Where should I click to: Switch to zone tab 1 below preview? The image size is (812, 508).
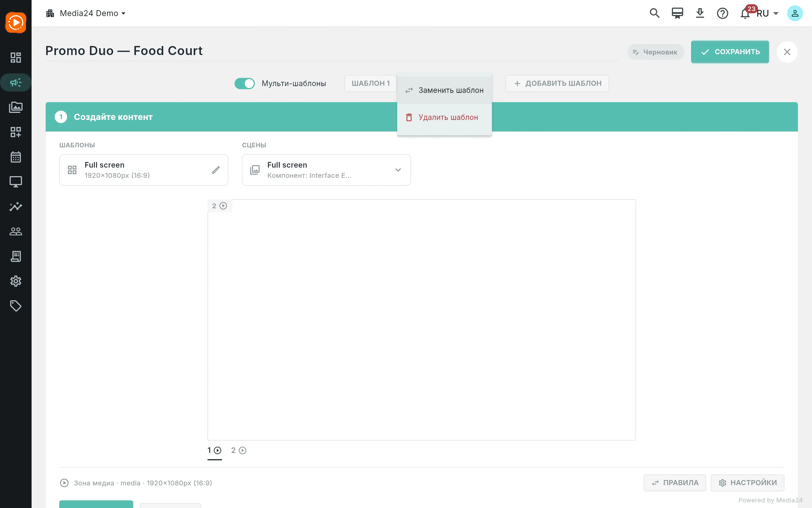coord(214,450)
